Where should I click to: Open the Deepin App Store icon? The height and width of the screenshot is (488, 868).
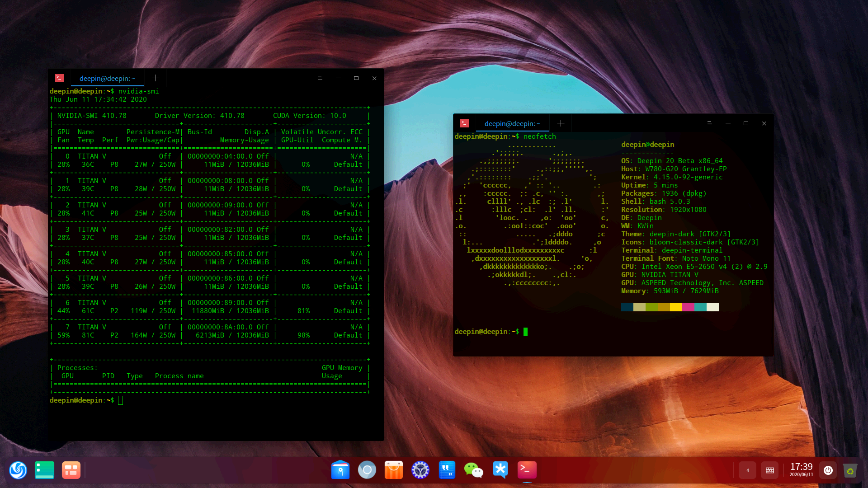coord(393,470)
